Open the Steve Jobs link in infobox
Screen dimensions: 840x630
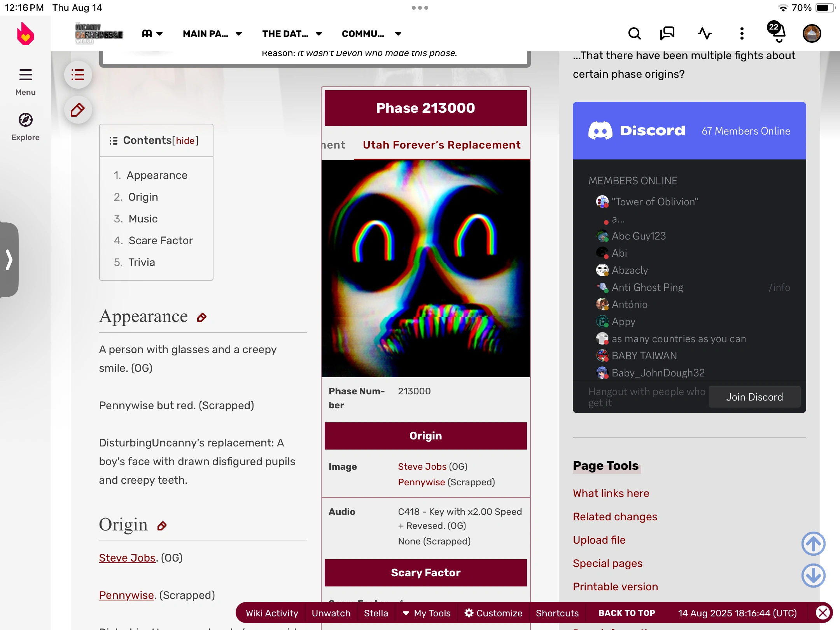pos(422,466)
